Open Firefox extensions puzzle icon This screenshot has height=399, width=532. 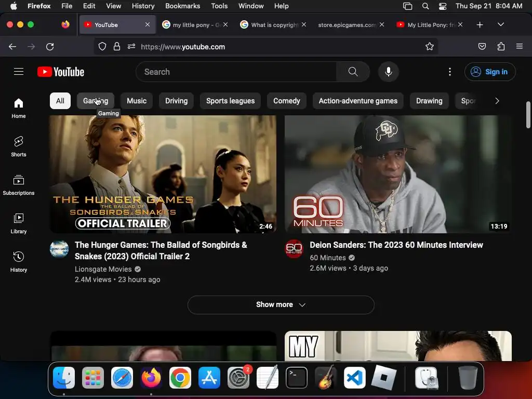coord(501,46)
